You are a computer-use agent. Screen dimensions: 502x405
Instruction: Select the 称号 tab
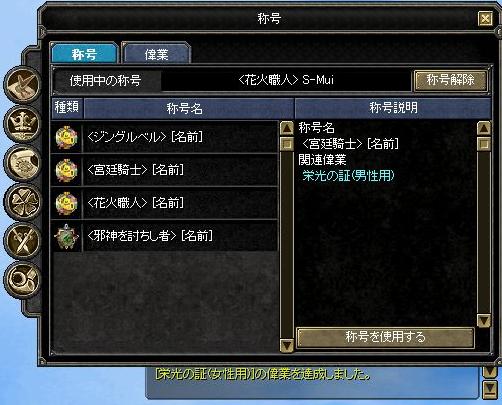pos(84,53)
